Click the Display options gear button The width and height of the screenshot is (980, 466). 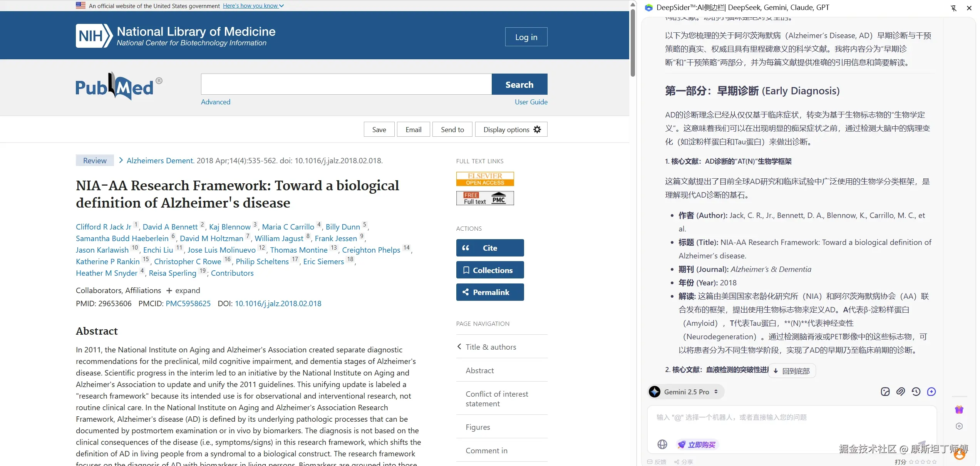(x=511, y=129)
